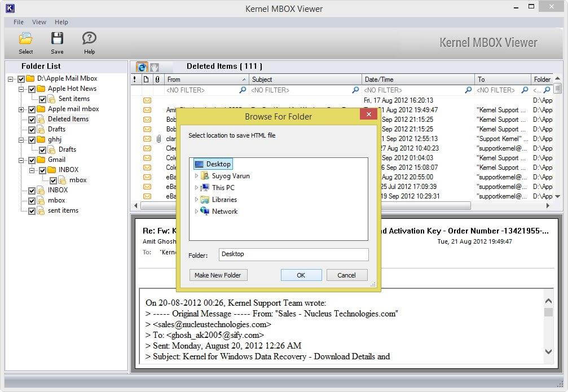Click the Save toolbar icon
The image size is (568, 392).
tap(57, 43)
